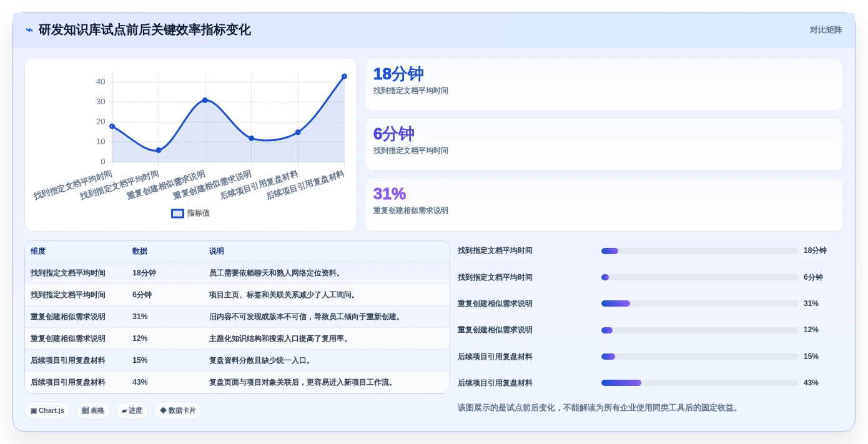The height and width of the screenshot is (444, 868).
Task: Click the 数据卡片 chip
Action: tap(178, 410)
